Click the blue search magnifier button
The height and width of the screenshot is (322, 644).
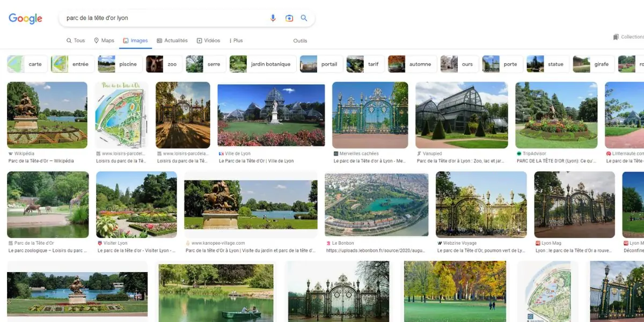click(304, 18)
